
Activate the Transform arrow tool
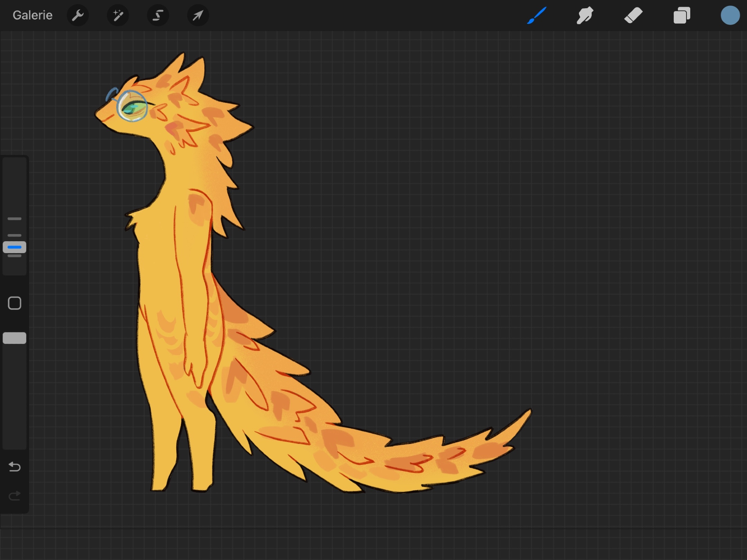tap(198, 15)
